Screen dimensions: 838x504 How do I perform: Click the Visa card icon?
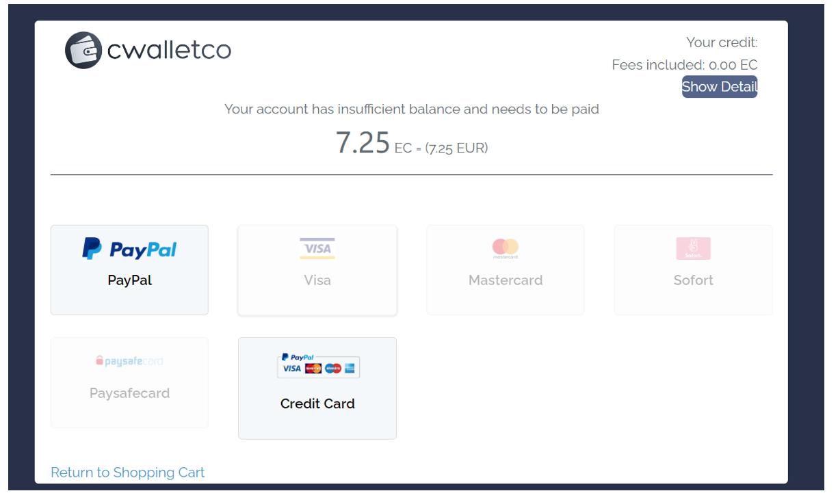click(317, 248)
